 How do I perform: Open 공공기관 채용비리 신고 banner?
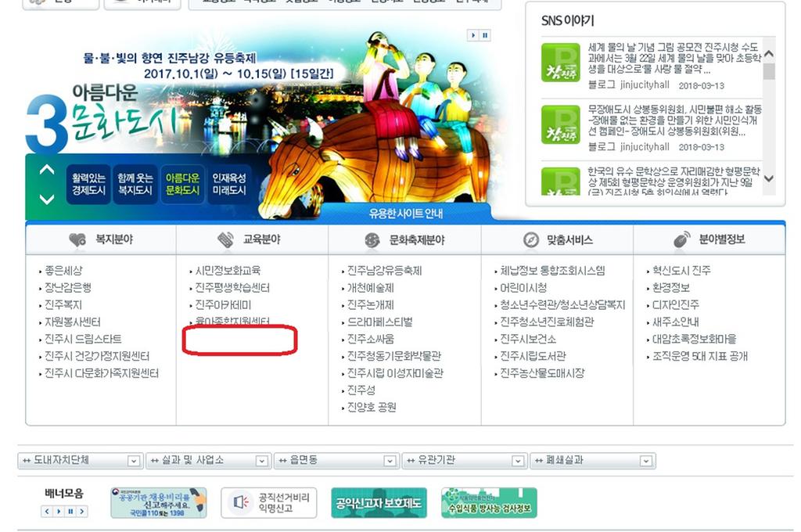pyautogui.click(x=159, y=502)
